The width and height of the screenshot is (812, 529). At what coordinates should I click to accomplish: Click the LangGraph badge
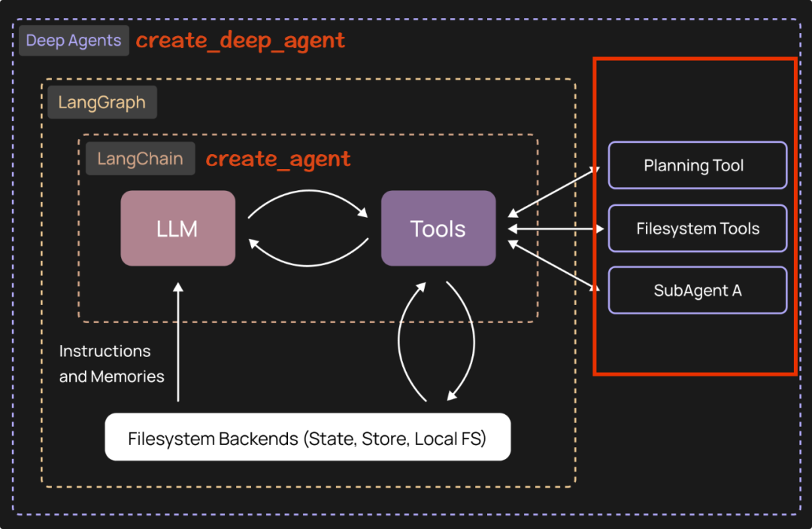pyautogui.click(x=101, y=101)
